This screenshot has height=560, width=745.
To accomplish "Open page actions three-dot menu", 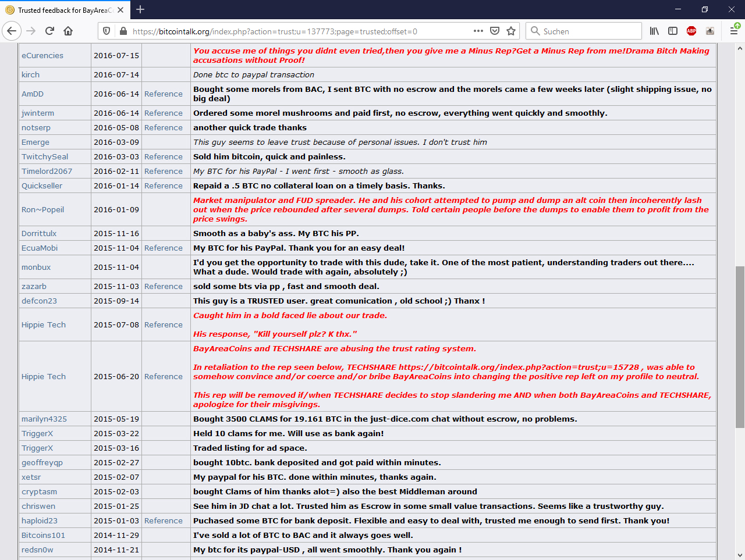I will pyautogui.click(x=478, y=31).
